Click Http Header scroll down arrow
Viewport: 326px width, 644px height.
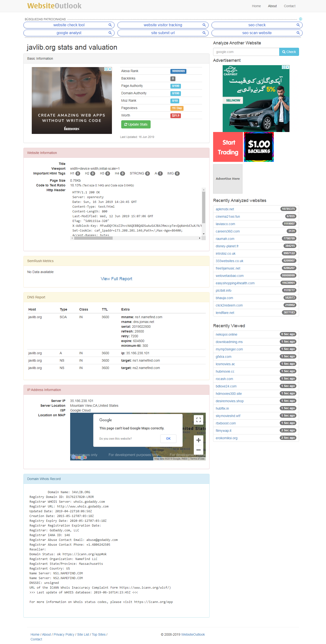point(204,234)
